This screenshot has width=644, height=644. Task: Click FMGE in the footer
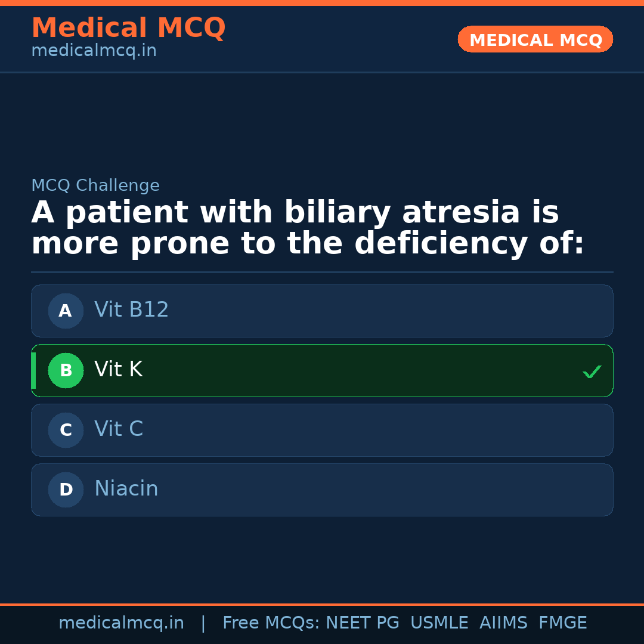pyautogui.click(x=562, y=623)
